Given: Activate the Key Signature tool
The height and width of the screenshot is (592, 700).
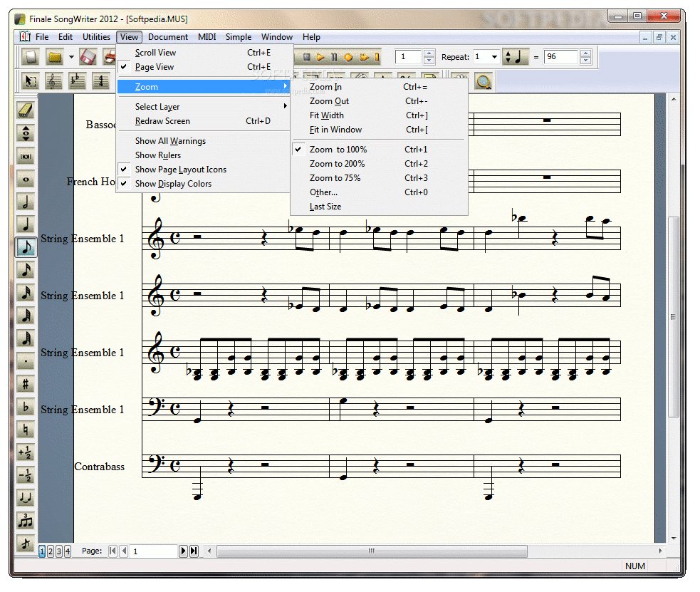Looking at the screenshot, I should pyautogui.click(x=77, y=81).
